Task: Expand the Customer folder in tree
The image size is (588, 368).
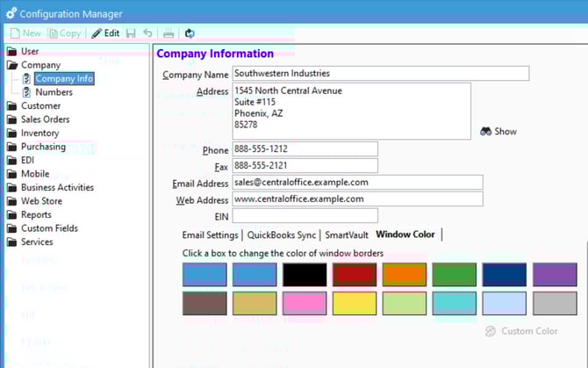Action: point(40,105)
